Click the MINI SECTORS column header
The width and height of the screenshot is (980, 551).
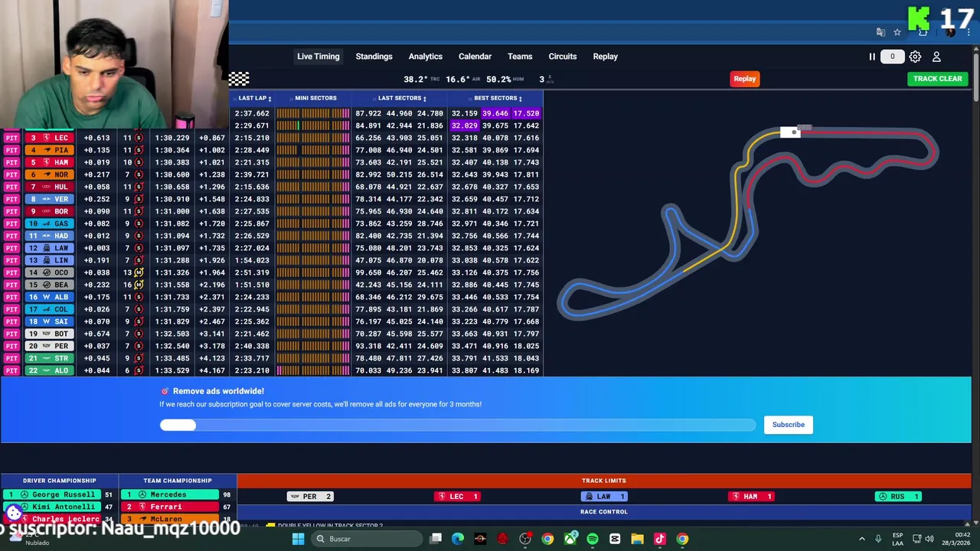click(x=315, y=98)
